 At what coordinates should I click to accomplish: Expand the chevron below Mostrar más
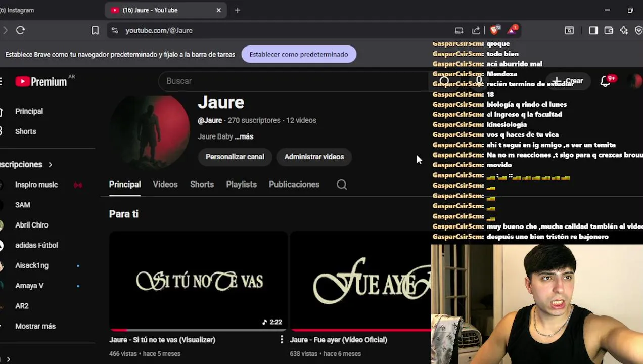[x=8, y=359]
